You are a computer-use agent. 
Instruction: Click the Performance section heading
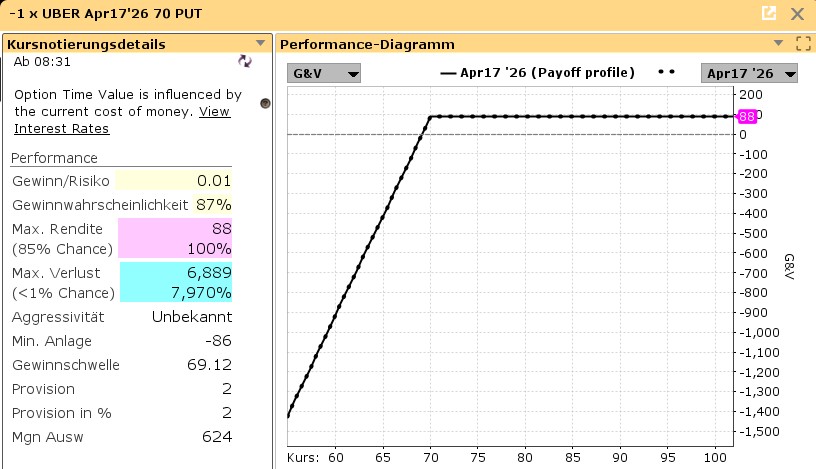pos(54,158)
